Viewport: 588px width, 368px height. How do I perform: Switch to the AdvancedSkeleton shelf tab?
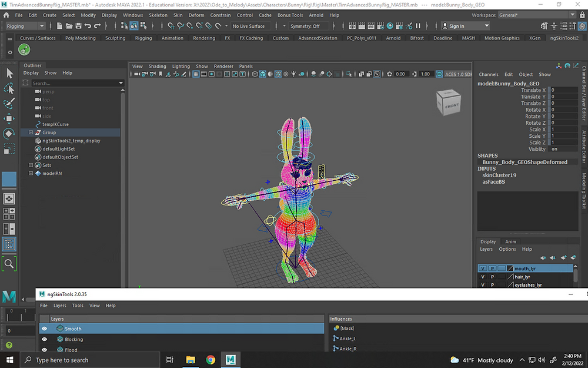(x=318, y=38)
